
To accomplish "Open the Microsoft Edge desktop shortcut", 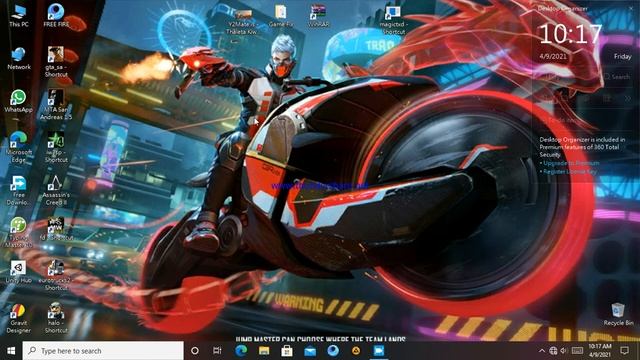I will coord(18,147).
